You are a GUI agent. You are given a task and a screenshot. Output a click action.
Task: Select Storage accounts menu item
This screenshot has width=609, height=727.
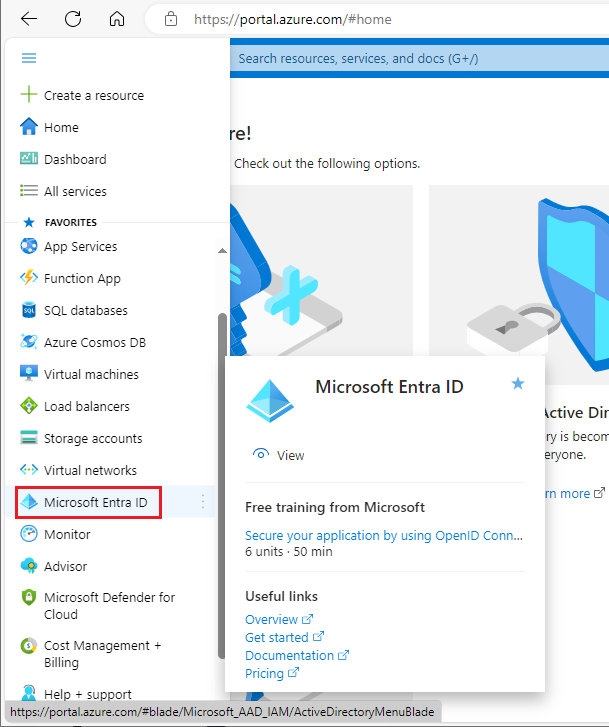[x=93, y=438]
